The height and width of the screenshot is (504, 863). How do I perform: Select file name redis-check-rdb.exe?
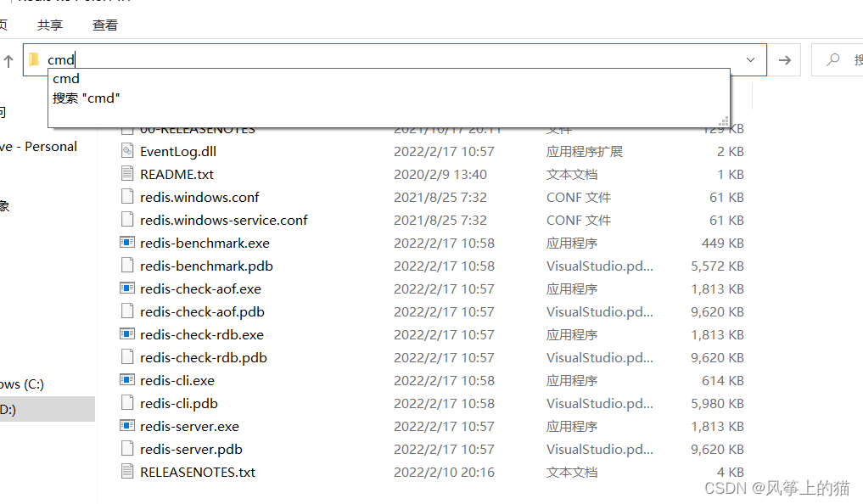(x=201, y=334)
